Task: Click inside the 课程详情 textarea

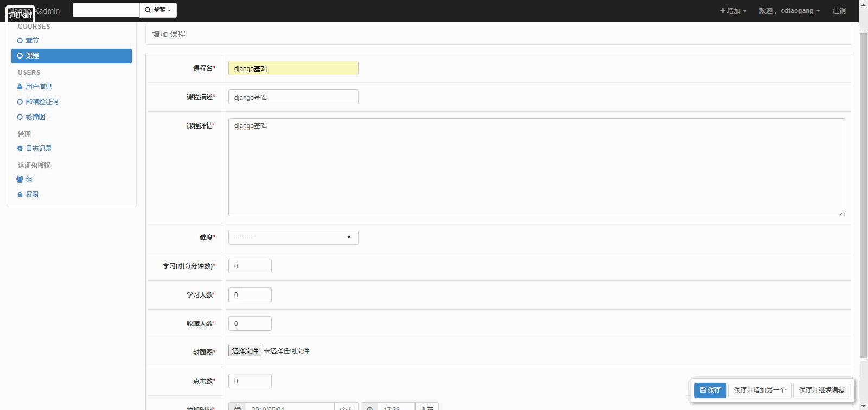Action: (x=537, y=167)
